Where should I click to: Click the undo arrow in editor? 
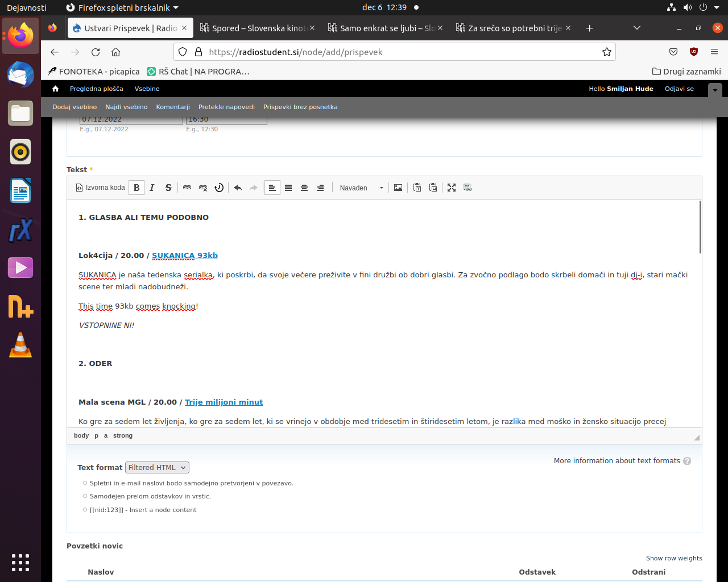click(238, 188)
